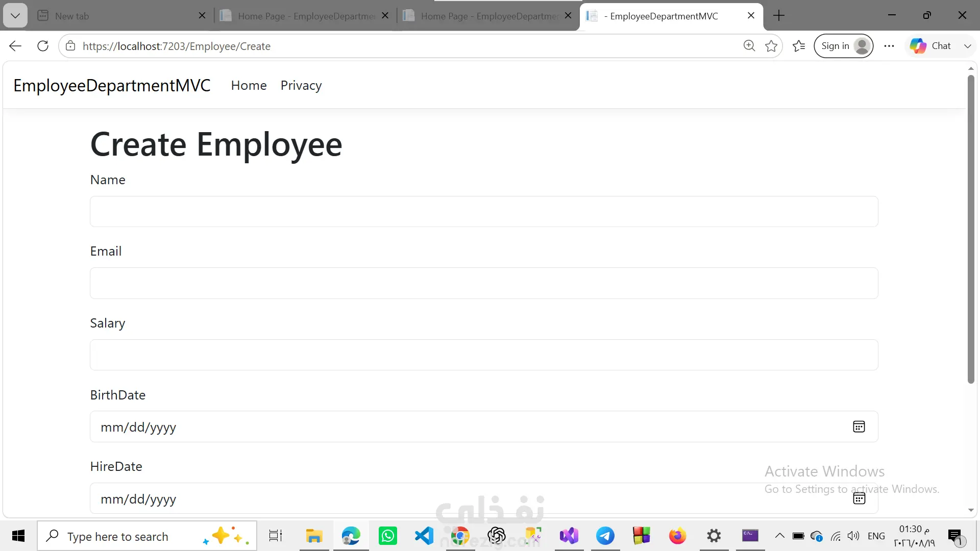Image resolution: width=980 pixels, height=551 pixels.
Task: Click the battery tray icon
Action: coord(798,536)
